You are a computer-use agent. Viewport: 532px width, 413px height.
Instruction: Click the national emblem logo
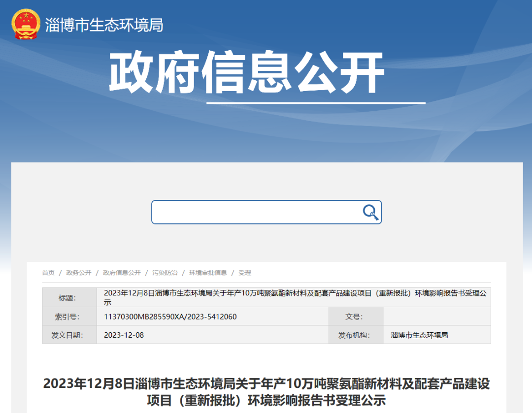pos(26,24)
